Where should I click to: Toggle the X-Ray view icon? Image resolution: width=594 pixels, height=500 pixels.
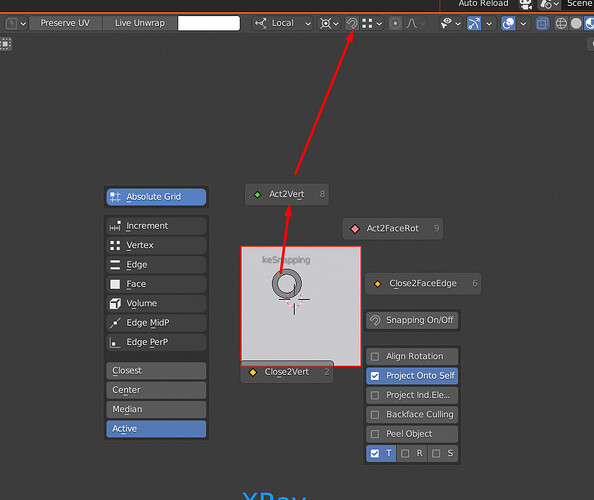[x=542, y=23]
